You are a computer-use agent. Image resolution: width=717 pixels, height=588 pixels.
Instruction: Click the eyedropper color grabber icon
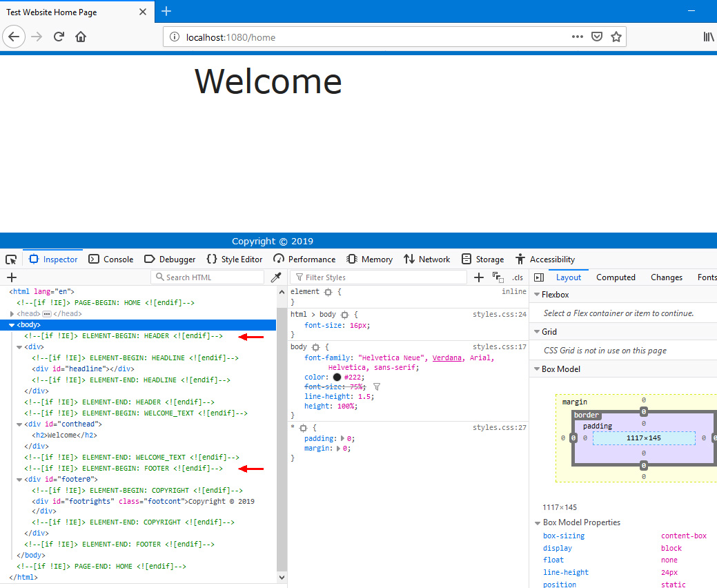coord(276,277)
